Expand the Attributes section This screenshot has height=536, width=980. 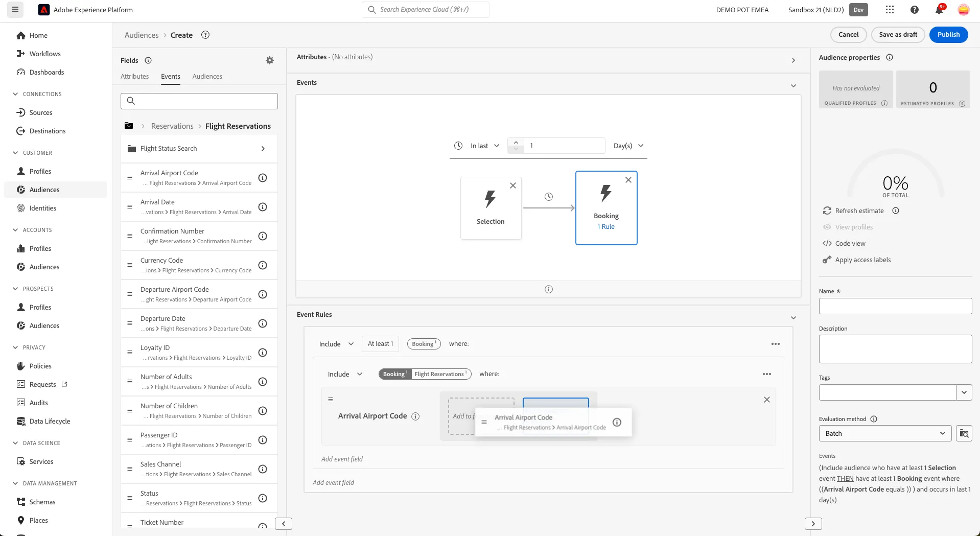pos(794,60)
